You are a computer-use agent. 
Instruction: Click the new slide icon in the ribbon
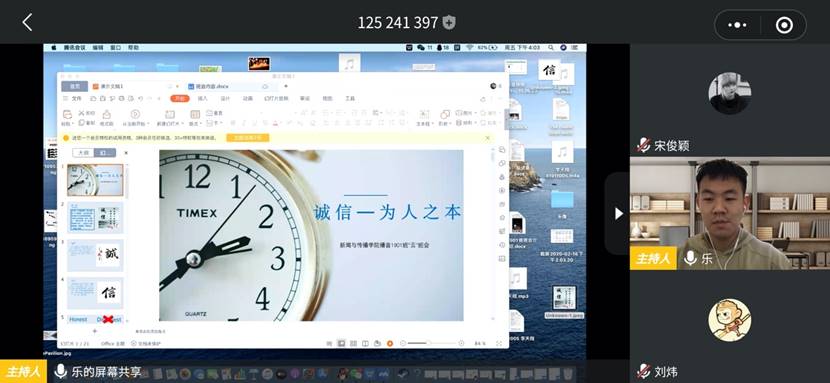coord(169,114)
